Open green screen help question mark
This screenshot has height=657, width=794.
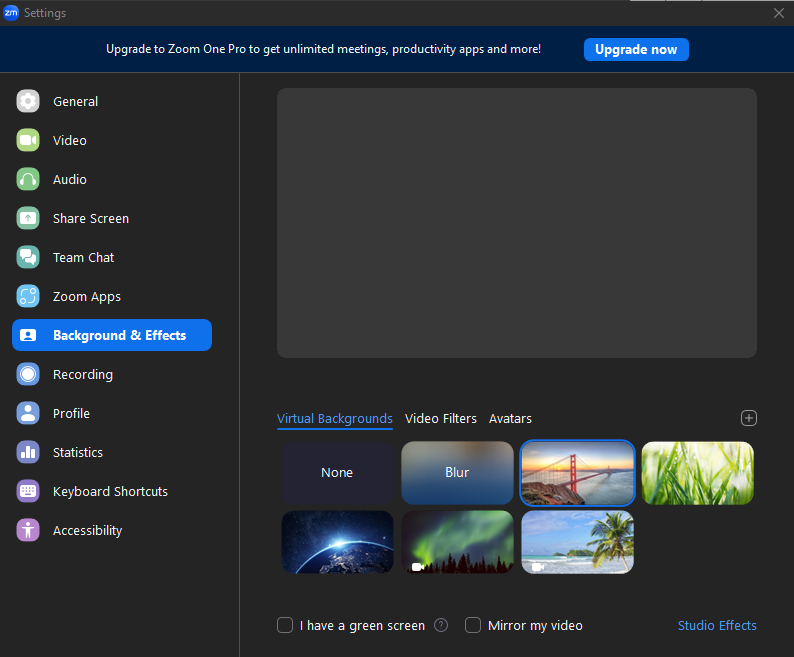click(441, 626)
